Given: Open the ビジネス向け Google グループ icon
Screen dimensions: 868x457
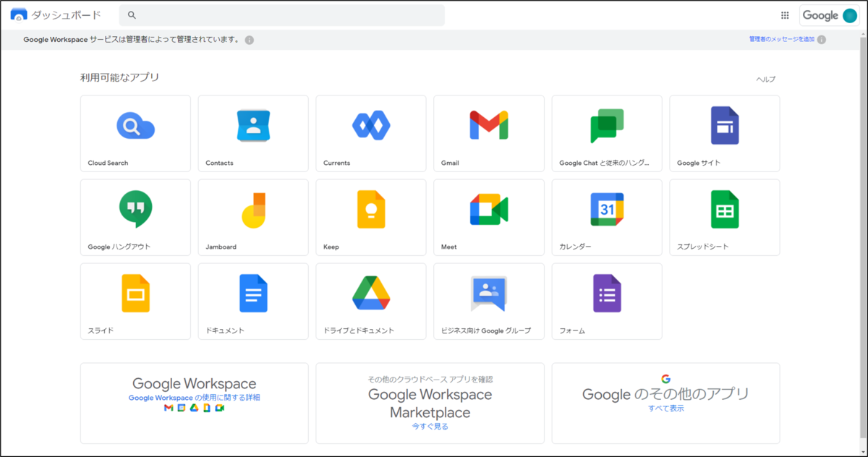Looking at the screenshot, I should (489, 294).
